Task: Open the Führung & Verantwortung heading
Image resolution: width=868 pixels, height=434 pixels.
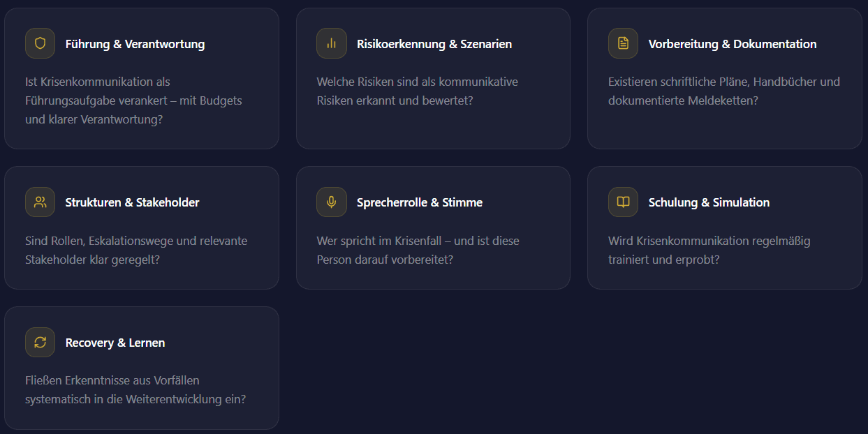Action: pos(135,44)
